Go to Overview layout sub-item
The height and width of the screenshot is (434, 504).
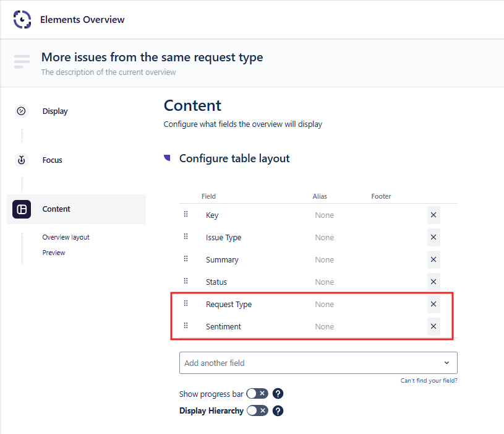click(66, 237)
